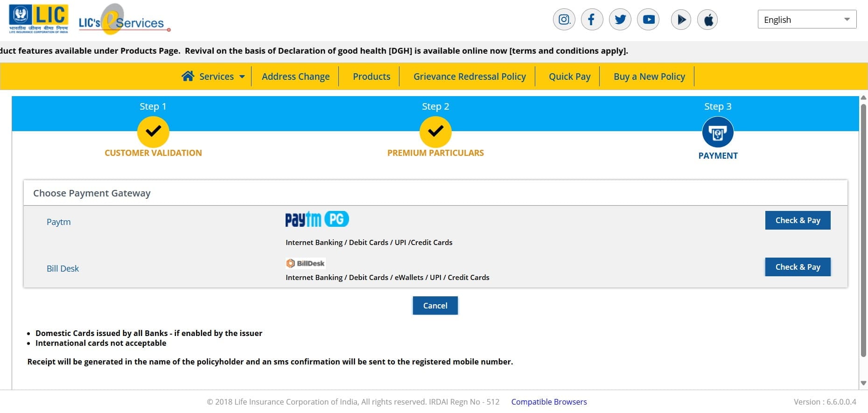Open LIC's Facebook page icon
The width and height of the screenshot is (868, 413).
592,20
